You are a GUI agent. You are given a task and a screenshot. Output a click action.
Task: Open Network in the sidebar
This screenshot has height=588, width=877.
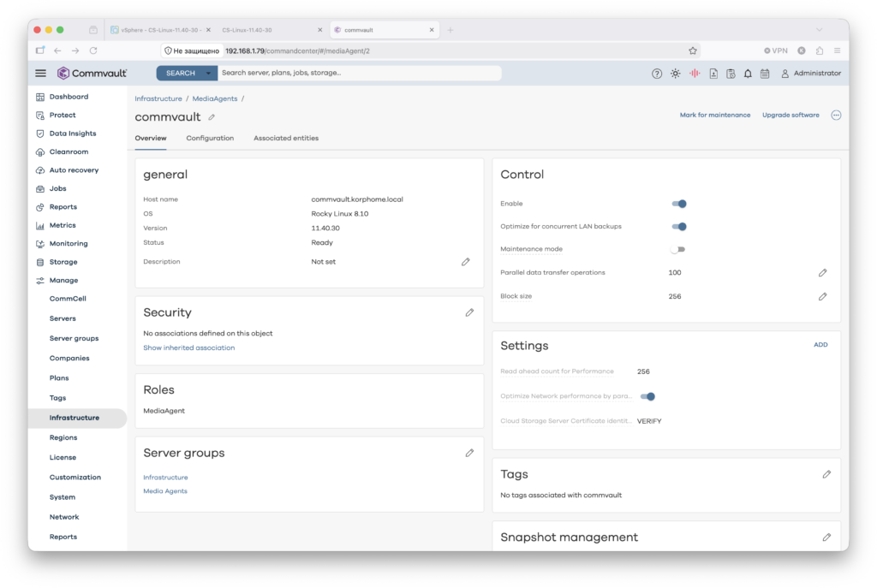click(63, 517)
